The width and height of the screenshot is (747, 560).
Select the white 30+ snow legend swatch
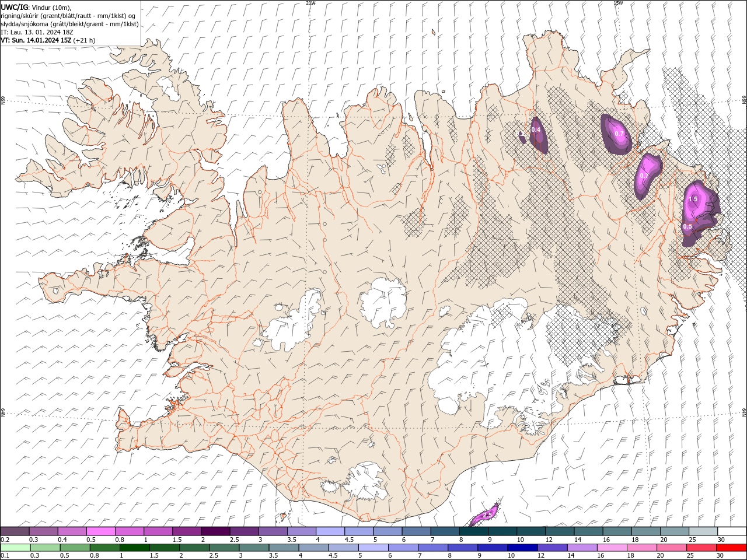[x=732, y=531]
